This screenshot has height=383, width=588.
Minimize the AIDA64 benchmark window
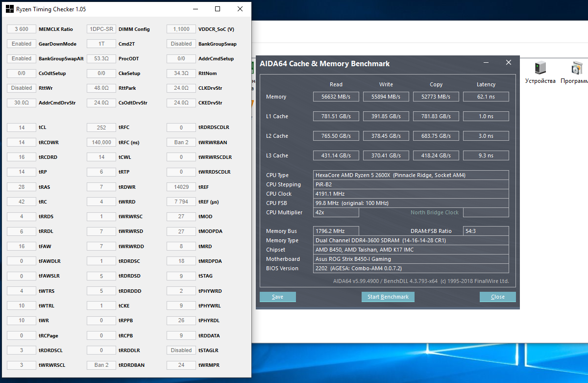pyautogui.click(x=486, y=63)
